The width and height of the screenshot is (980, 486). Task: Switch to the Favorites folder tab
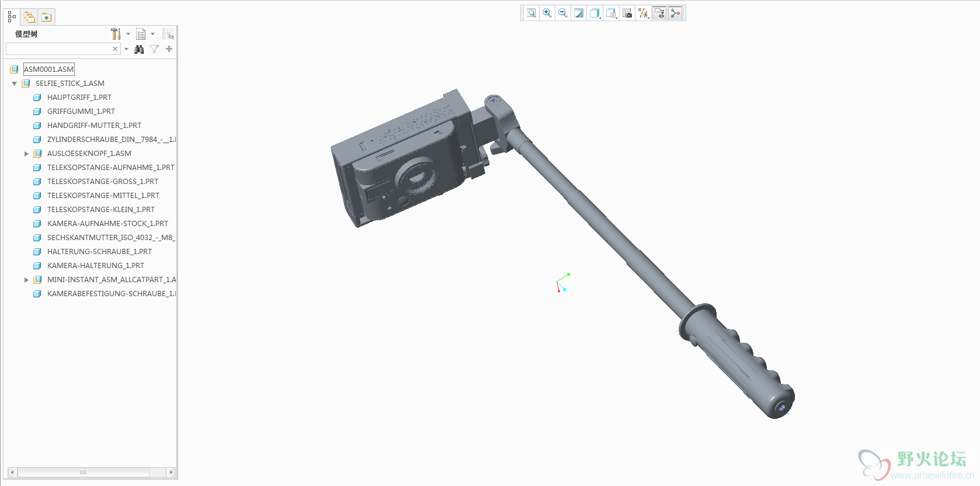pyautogui.click(x=46, y=17)
